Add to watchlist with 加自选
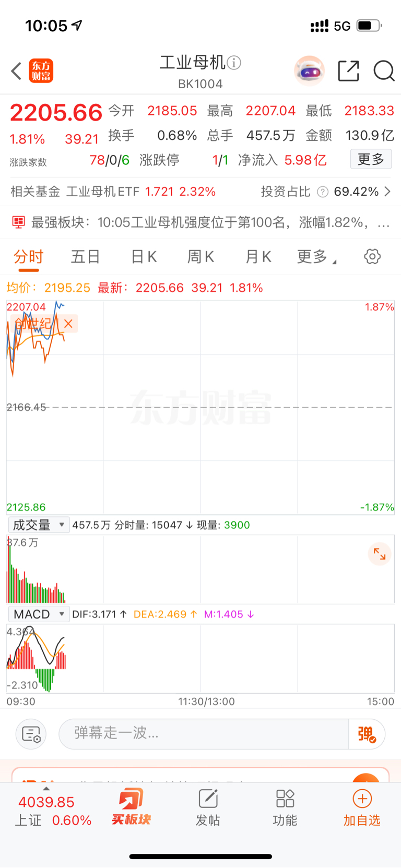Viewport: 401px width, 868px height. click(362, 808)
